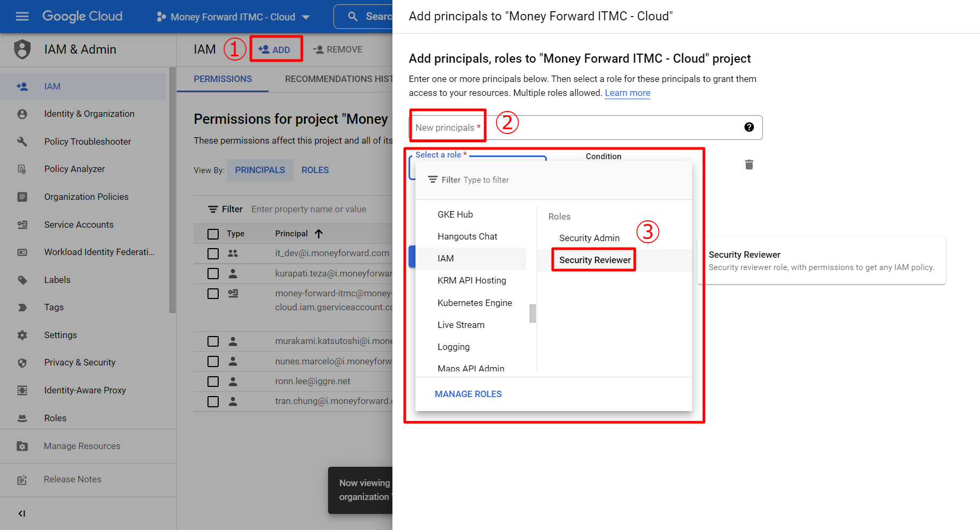Click the group icon for it_dev row
Image resolution: width=980 pixels, height=530 pixels.
(x=233, y=253)
